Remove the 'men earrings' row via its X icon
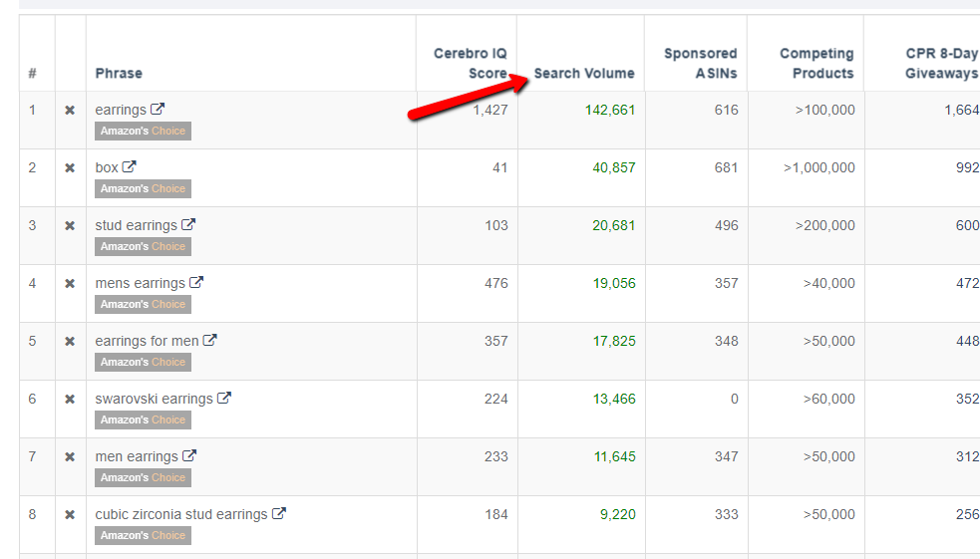Viewport: 980px width, 559px height. [x=70, y=457]
